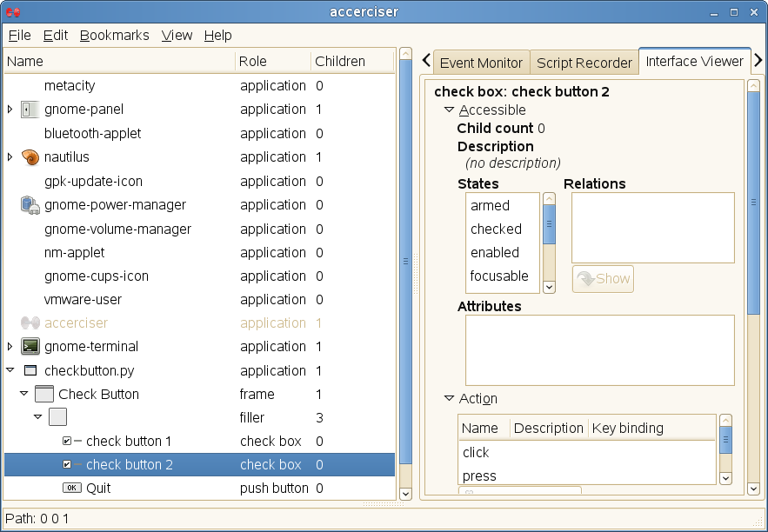Click the accerciser title bar icon
Image resolution: width=768 pixels, height=532 pixels.
[x=14, y=12]
